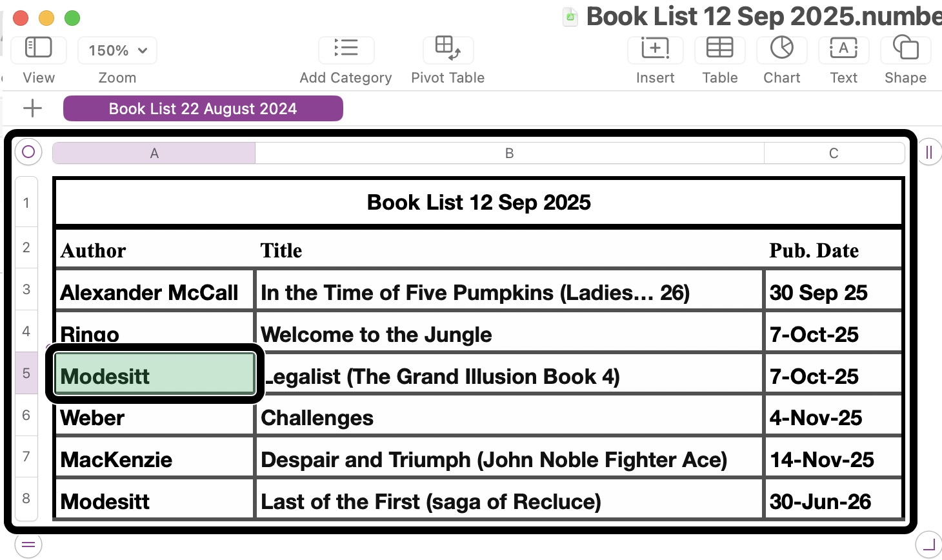
Task: Click the Insert toolbar icon
Action: tap(655, 49)
